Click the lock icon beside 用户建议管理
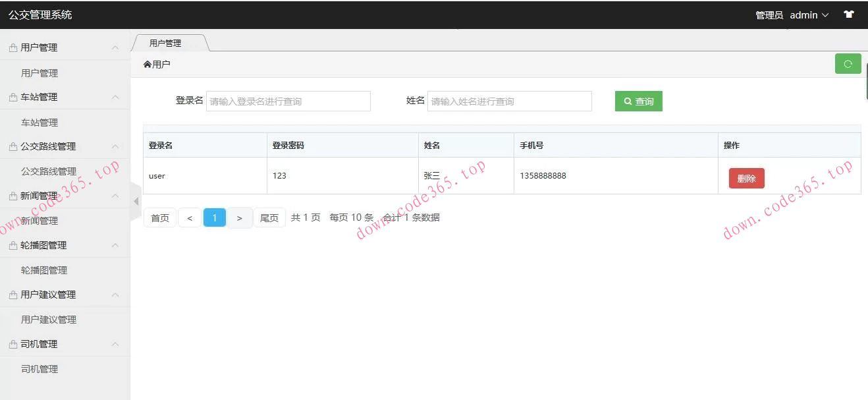The width and height of the screenshot is (868, 400). 13,295
